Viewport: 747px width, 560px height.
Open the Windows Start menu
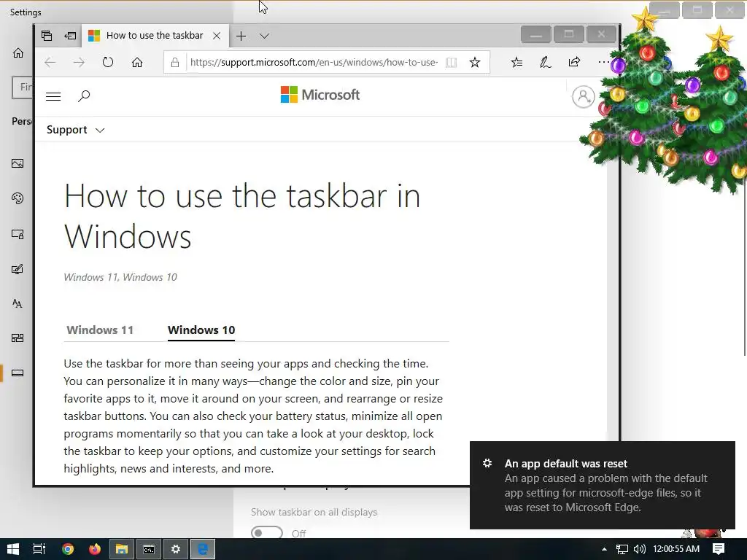point(13,549)
